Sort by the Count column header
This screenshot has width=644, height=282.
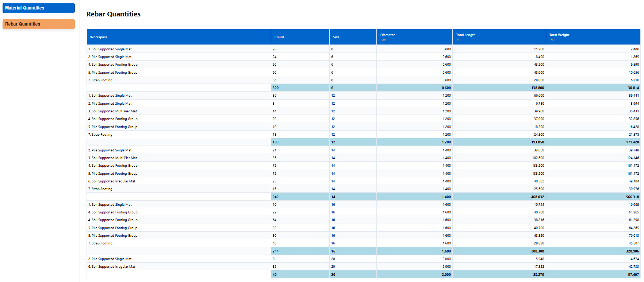[279, 37]
